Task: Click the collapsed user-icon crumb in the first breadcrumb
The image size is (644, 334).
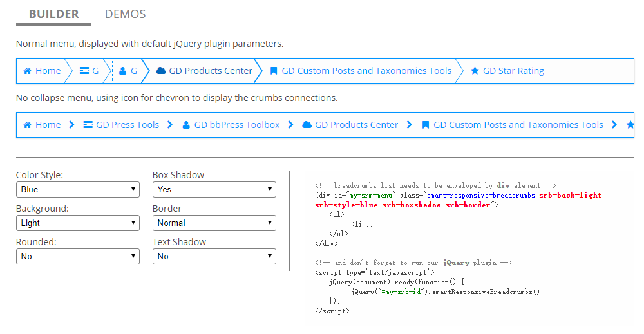Action: 128,71
